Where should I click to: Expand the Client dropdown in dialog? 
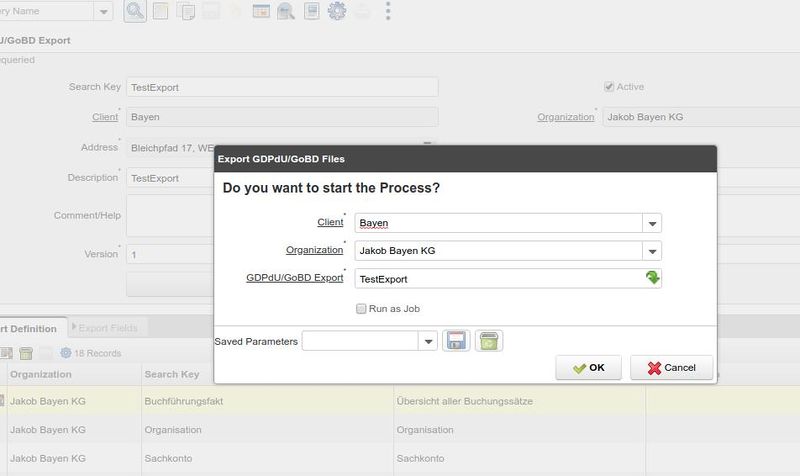coord(652,223)
